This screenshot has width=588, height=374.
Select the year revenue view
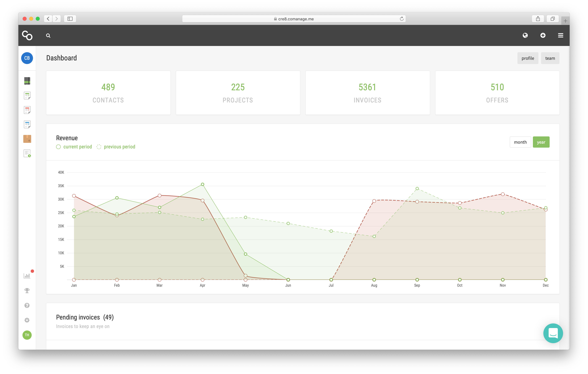[541, 142]
